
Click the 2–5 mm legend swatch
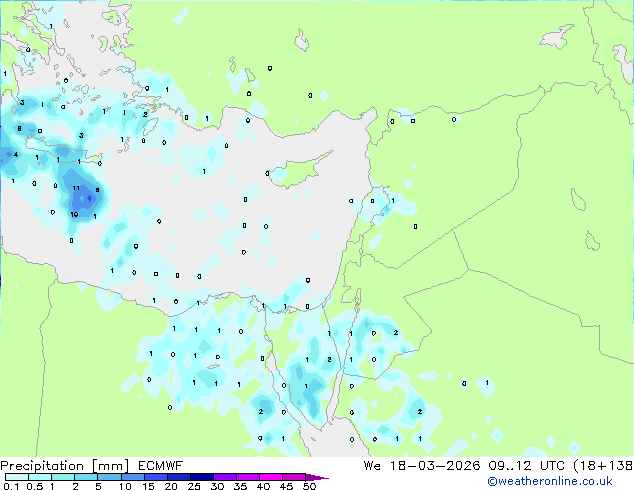[86, 477]
